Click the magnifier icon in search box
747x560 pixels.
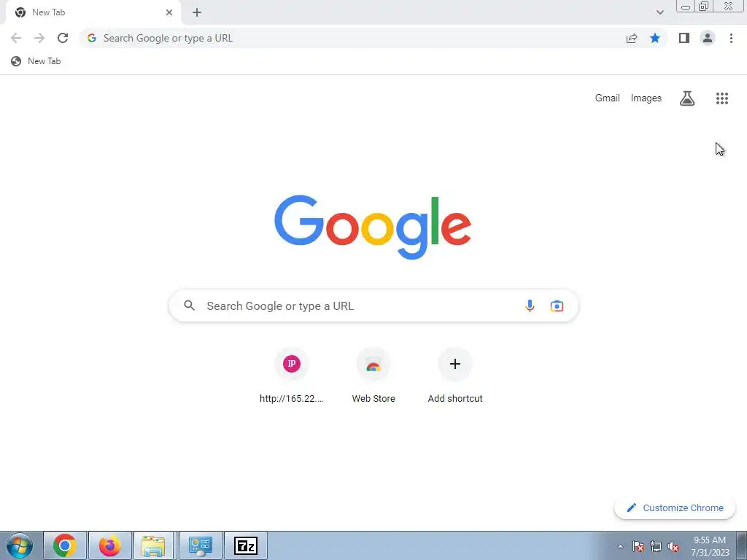pyautogui.click(x=189, y=306)
